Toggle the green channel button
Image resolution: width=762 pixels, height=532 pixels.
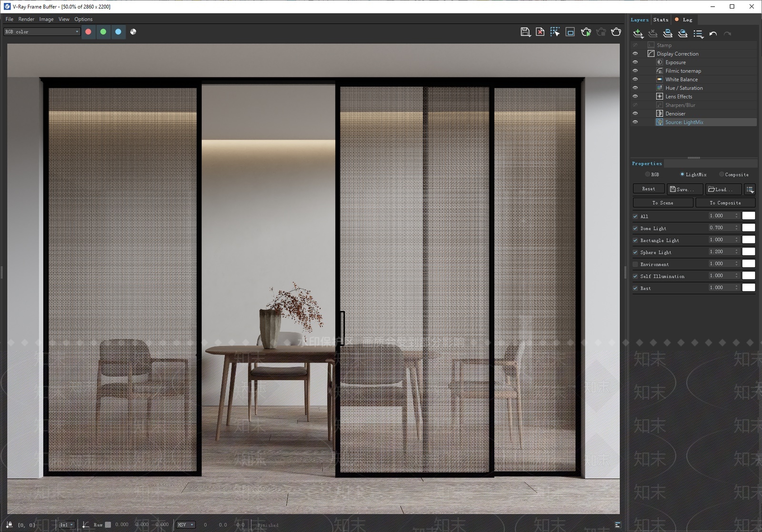pos(103,32)
